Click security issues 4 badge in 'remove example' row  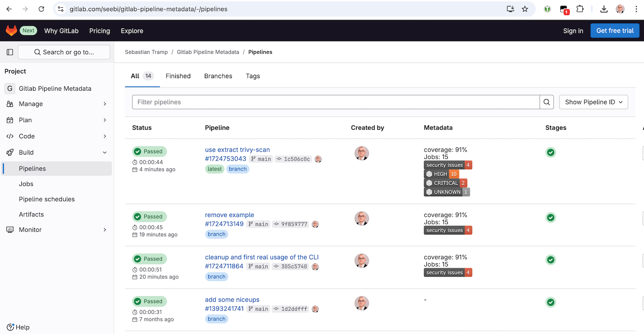tap(448, 230)
